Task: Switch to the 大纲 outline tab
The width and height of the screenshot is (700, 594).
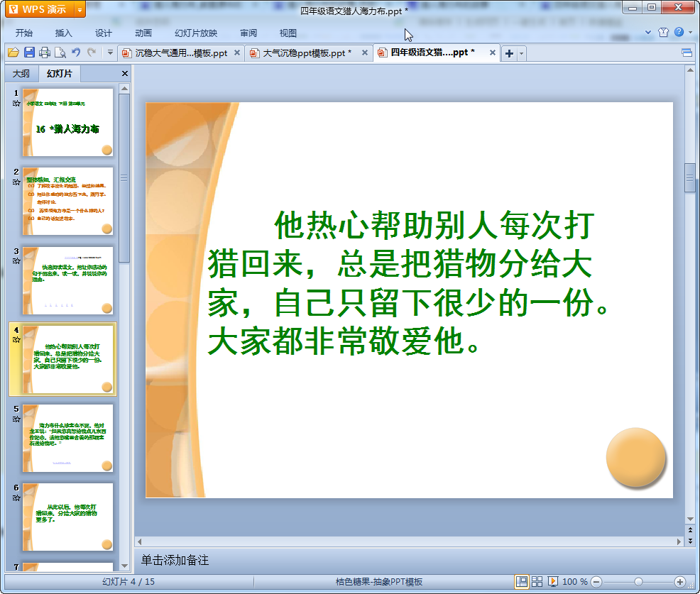Action: (21, 74)
